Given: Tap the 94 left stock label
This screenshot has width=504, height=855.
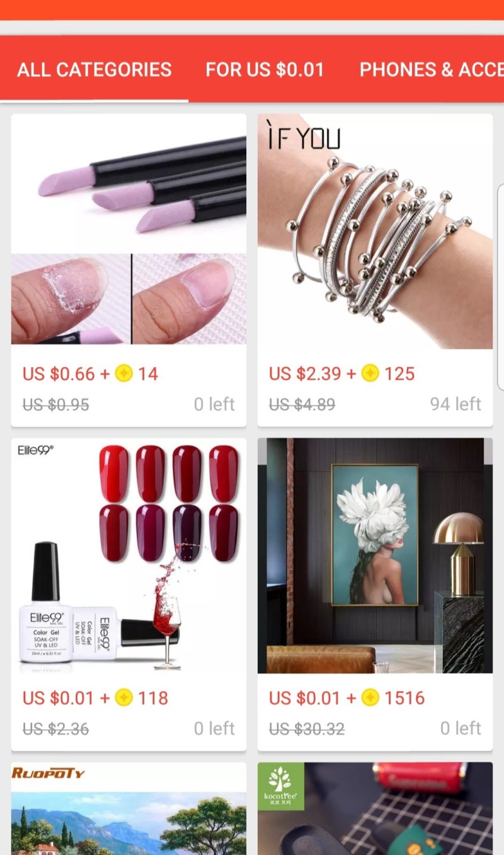Looking at the screenshot, I should tap(455, 404).
